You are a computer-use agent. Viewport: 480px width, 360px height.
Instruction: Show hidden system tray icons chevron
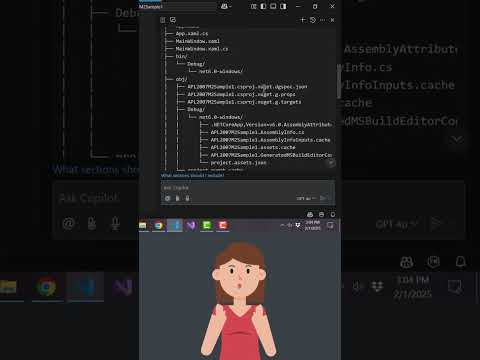point(282,225)
